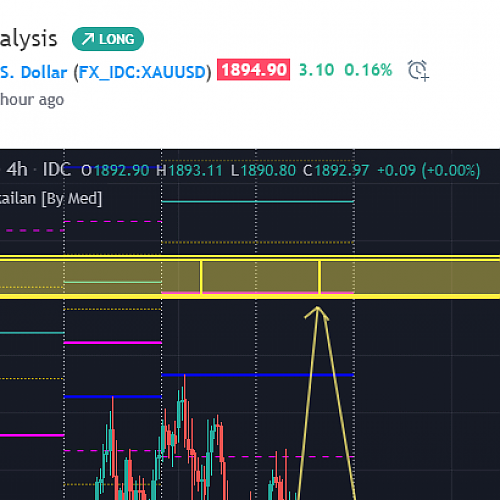500x500 pixels.
Task: Click the C1892.97 close value in legend
Action: 336,170
